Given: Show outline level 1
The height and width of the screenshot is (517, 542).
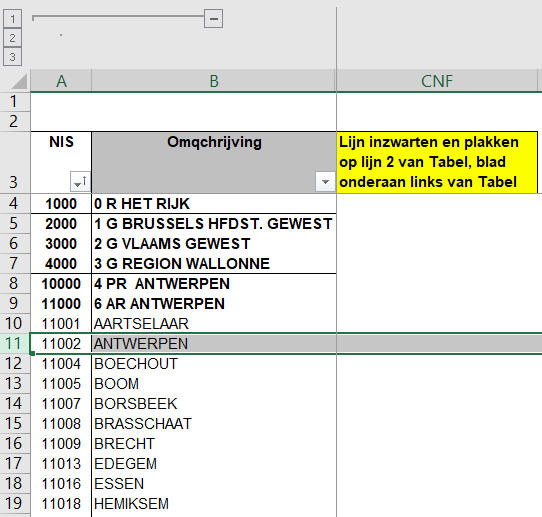Looking at the screenshot, I should pyautogui.click(x=12, y=19).
